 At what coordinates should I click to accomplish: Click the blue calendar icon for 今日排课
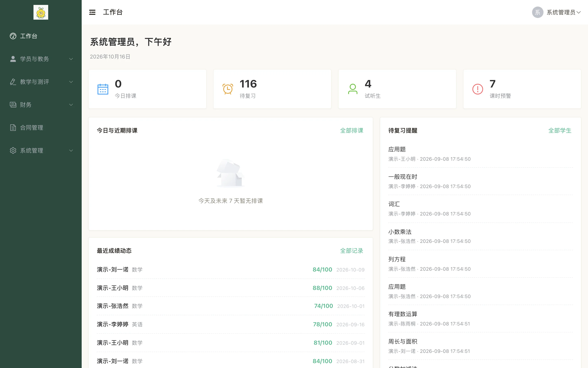click(103, 89)
